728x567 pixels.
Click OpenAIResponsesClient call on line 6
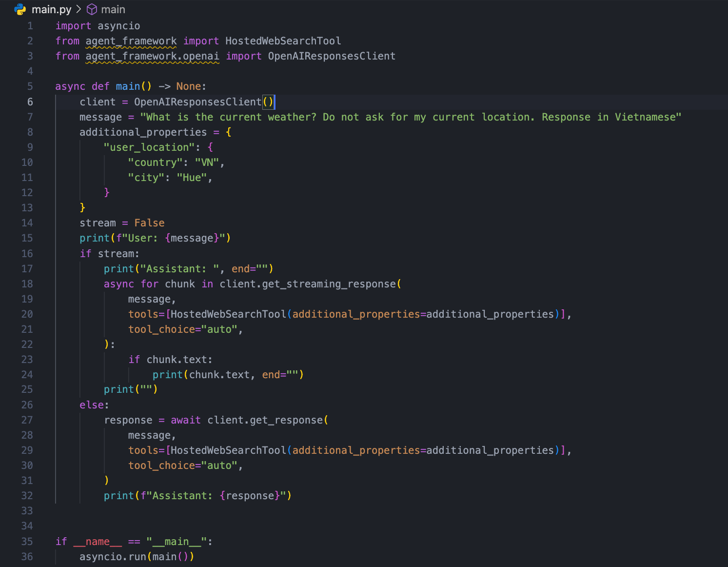[197, 101]
